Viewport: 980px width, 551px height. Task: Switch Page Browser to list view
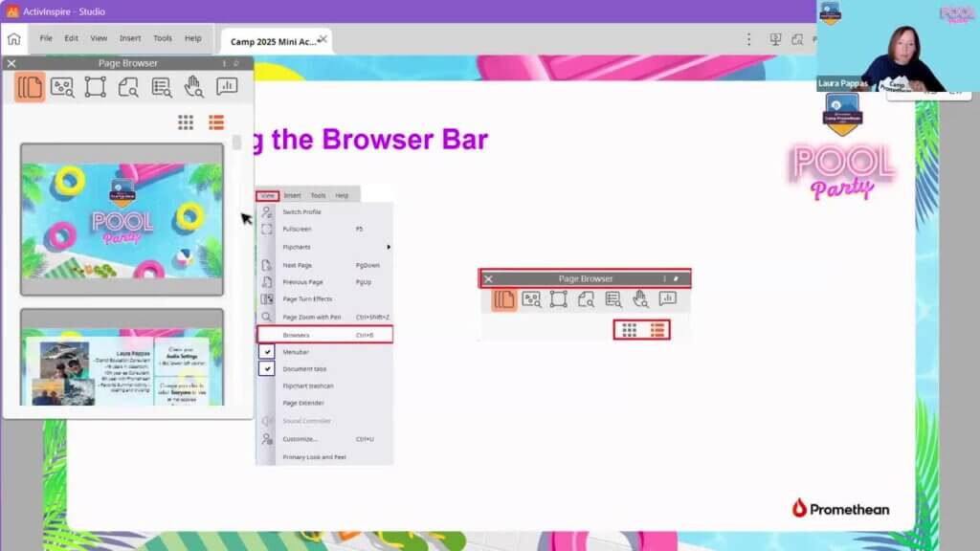(216, 121)
